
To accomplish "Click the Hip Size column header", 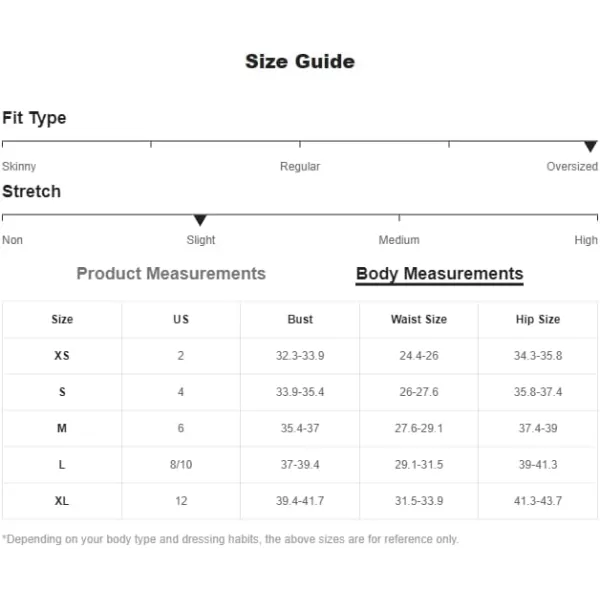I will 538,319.
